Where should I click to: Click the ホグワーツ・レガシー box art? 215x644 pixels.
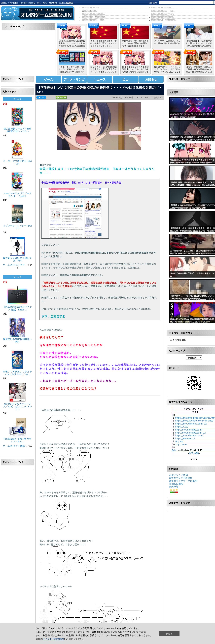(x=17, y=214)
